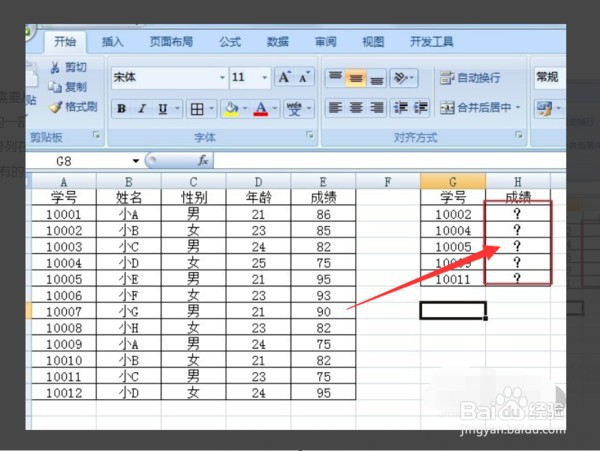
Task: Select cell with name 小F
Action: tap(129, 295)
